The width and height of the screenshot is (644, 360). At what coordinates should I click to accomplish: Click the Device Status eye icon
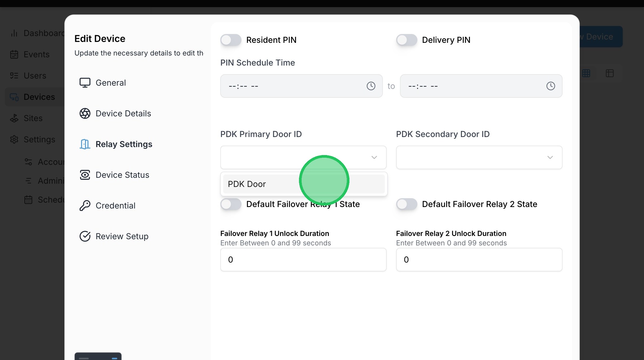(85, 175)
